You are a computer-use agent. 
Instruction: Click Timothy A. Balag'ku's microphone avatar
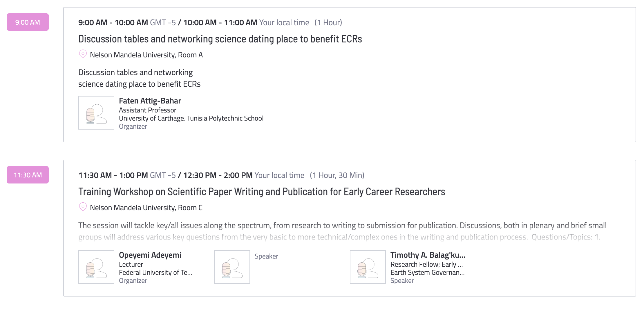[368, 267]
